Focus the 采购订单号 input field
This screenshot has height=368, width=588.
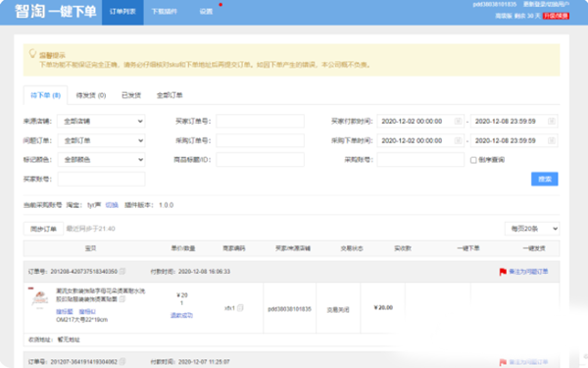coord(260,140)
